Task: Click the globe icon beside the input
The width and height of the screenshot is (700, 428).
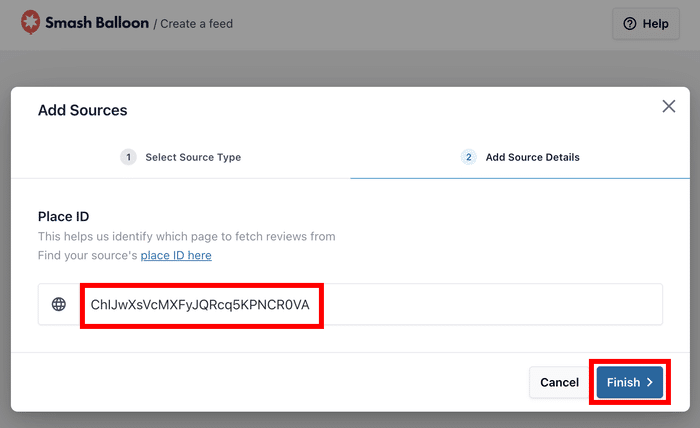Action: pos(59,305)
